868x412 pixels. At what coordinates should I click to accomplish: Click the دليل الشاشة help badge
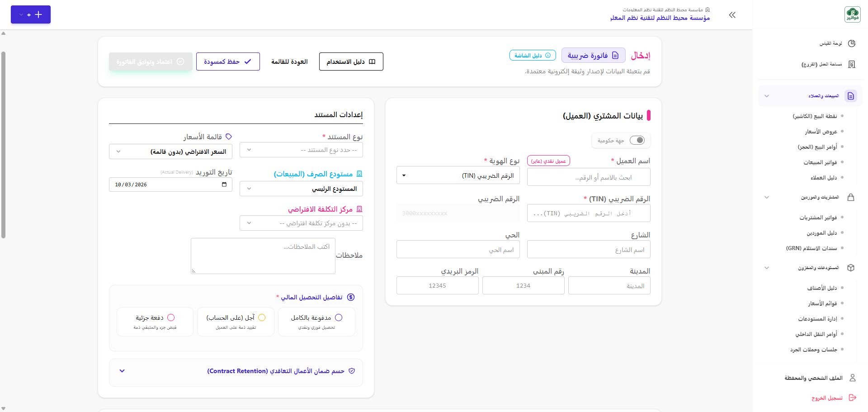pyautogui.click(x=533, y=55)
